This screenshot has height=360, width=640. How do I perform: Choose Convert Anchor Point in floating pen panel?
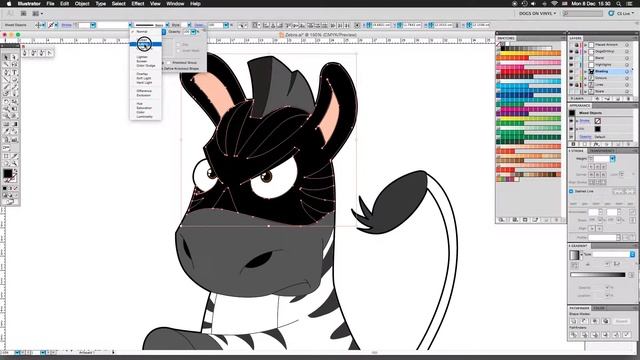coord(49,53)
